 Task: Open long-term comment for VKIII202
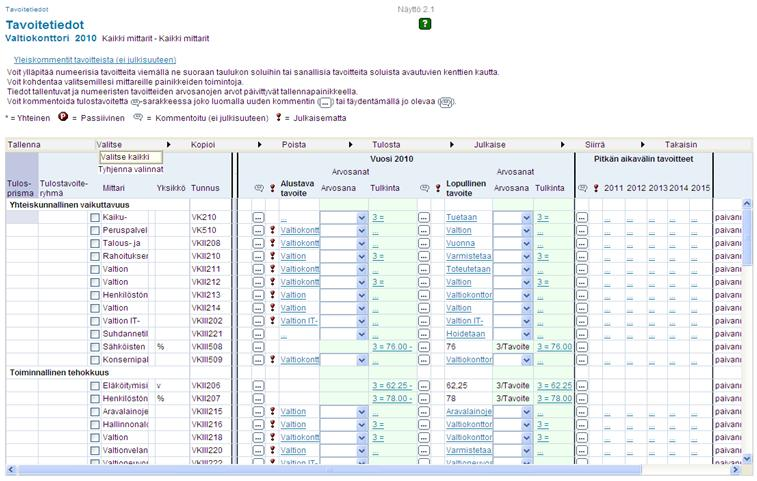582,321
